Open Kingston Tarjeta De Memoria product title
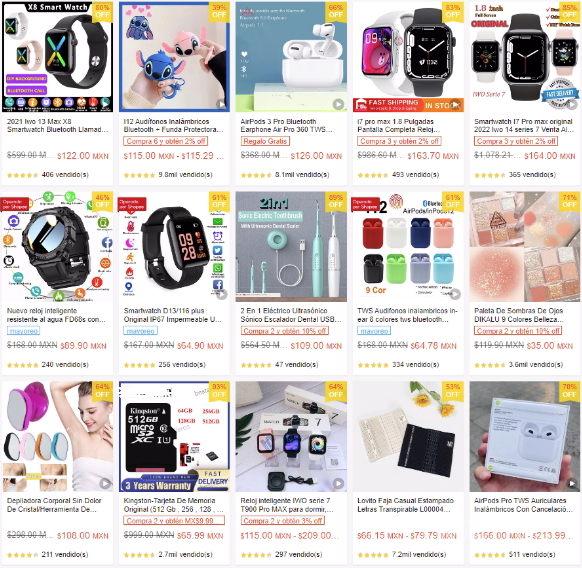 coord(174,505)
